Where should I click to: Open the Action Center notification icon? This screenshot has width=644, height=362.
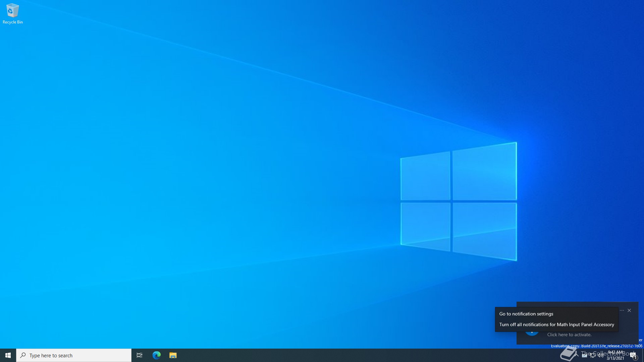(634, 355)
